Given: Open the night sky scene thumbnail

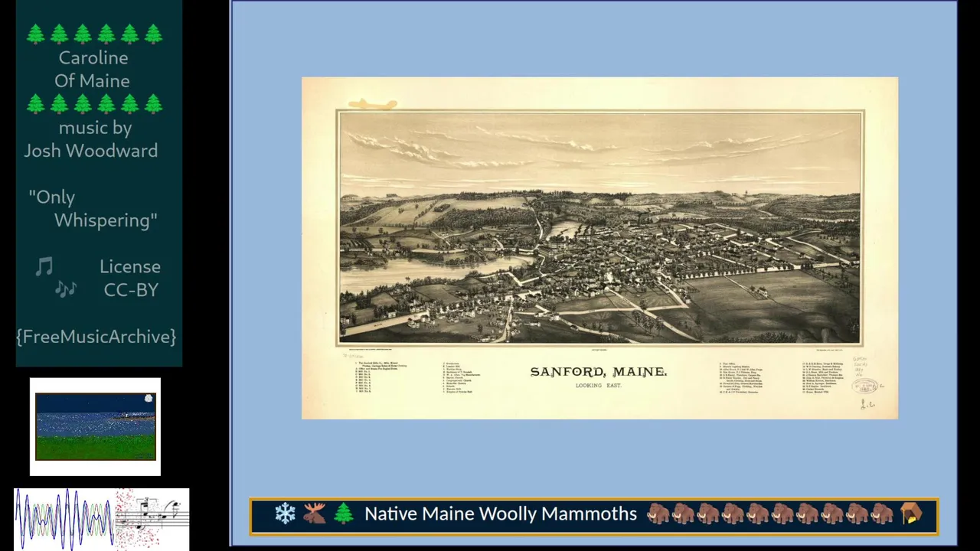Looking at the screenshot, I should [95, 426].
